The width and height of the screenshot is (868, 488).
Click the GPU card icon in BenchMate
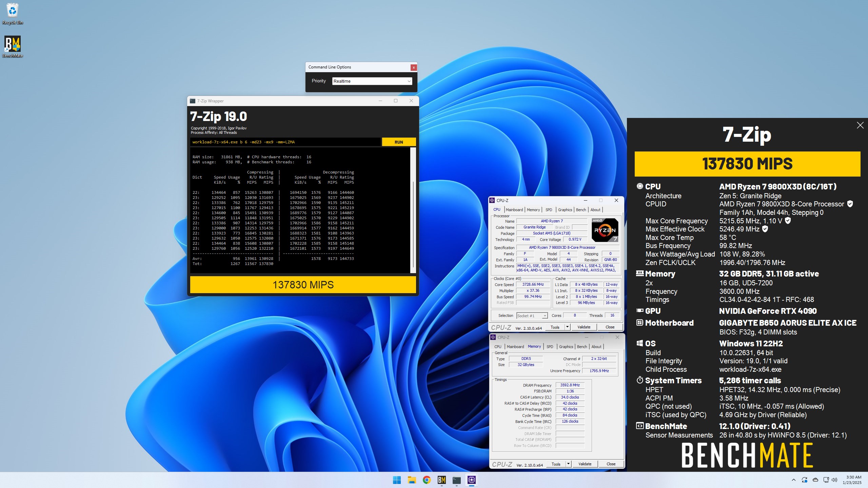(x=639, y=310)
